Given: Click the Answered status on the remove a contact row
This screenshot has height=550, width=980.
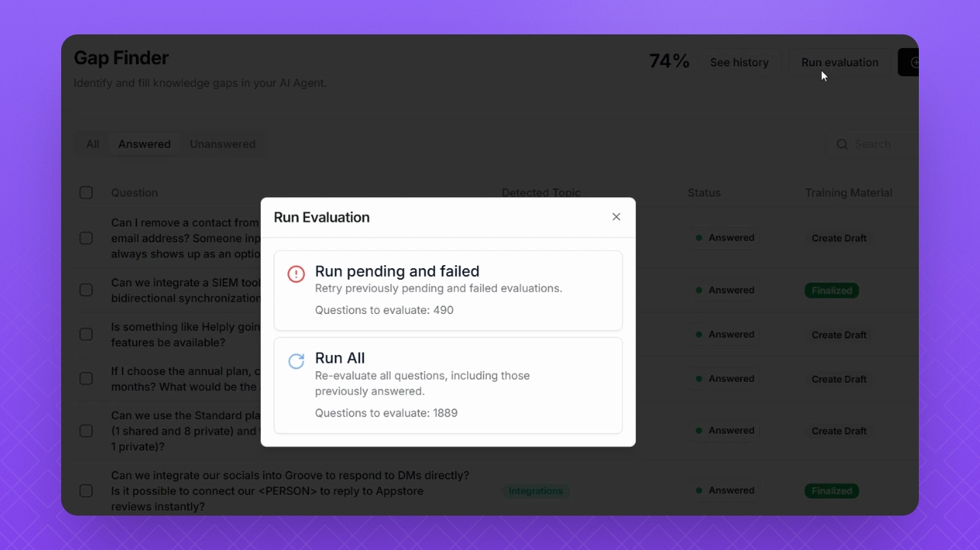Looking at the screenshot, I should [x=725, y=238].
